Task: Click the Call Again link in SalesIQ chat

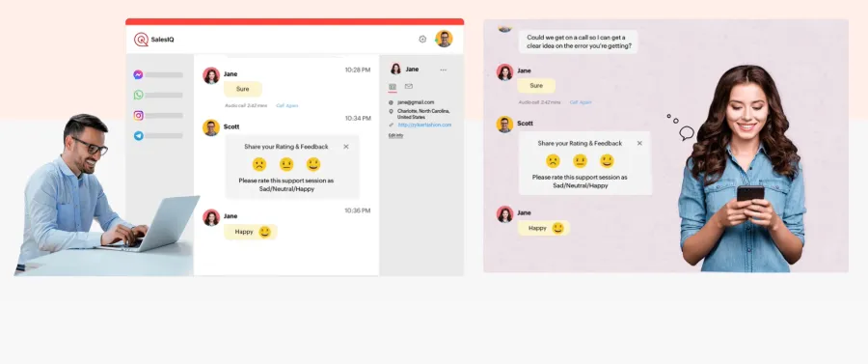Action: [x=287, y=105]
